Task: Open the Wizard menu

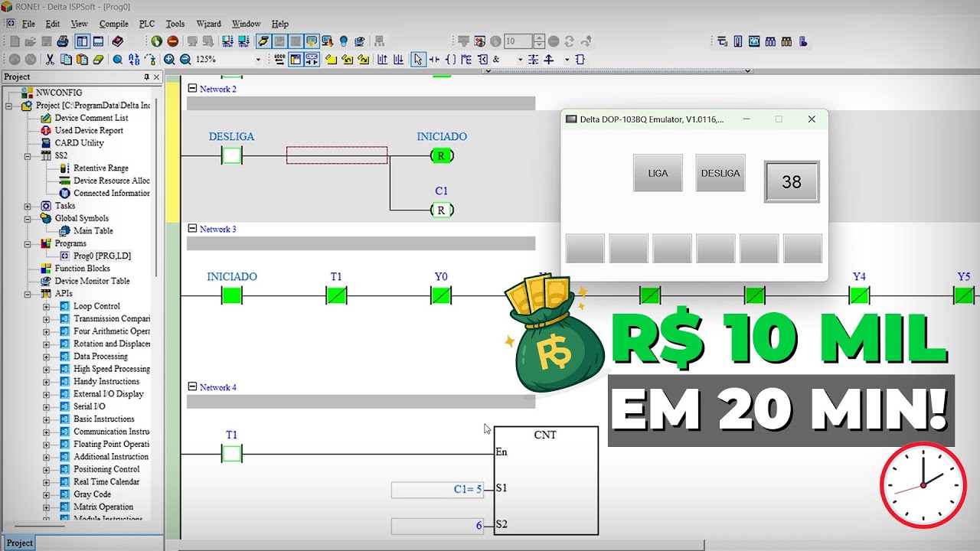Action: click(x=209, y=24)
